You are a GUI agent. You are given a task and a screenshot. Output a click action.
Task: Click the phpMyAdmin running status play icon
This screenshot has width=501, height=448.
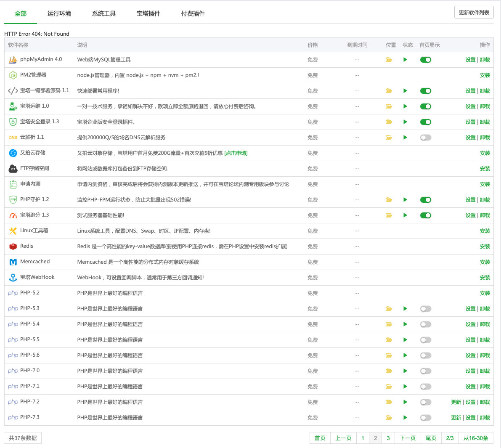[x=405, y=60]
